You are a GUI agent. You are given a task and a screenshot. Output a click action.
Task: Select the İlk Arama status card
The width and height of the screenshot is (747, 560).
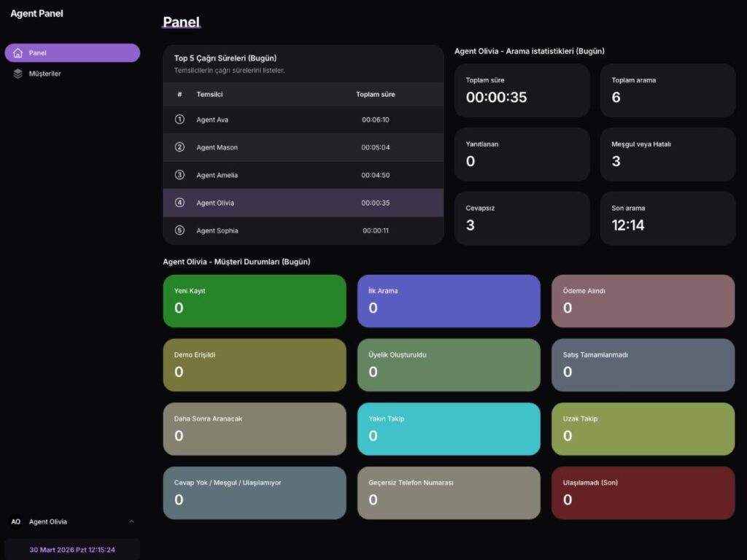(449, 301)
